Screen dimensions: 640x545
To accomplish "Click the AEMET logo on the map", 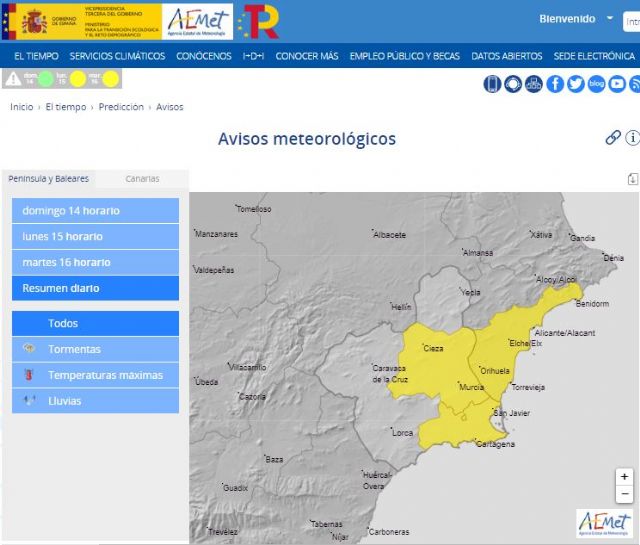I will pos(605,523).
